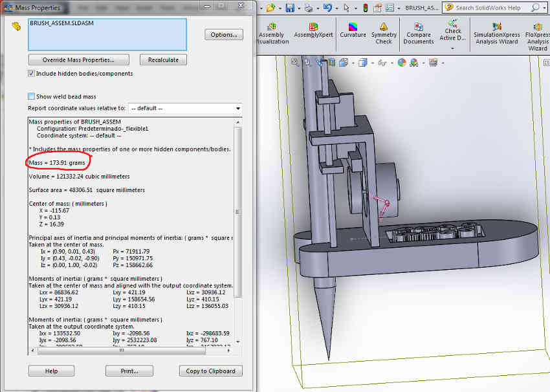Viewport: 550px width, 392px height.
Task: Open the Undo dropdown arrow
Action: pyautogui.click(x=337, y=8)
